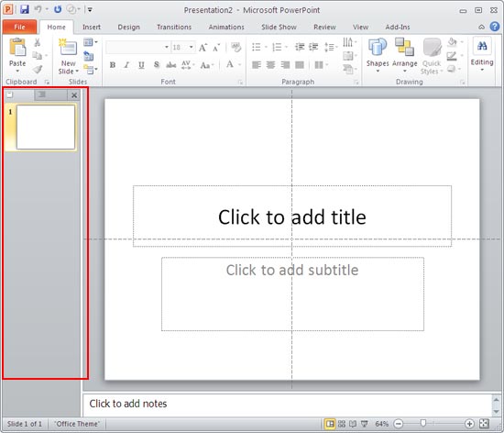Switch to Slide Sorter view in status bar
This screenshot has height=433, width=504.
tap(342, 424)
